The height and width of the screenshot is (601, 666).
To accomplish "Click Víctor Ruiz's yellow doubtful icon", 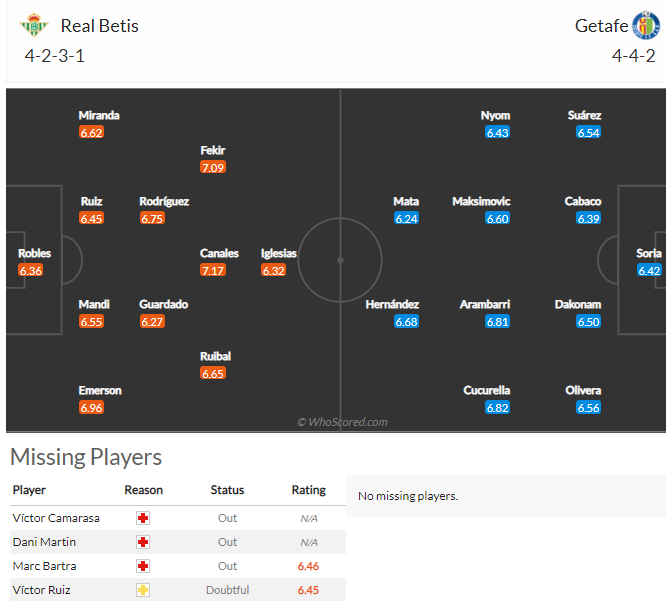I will (x=143, y=590).
